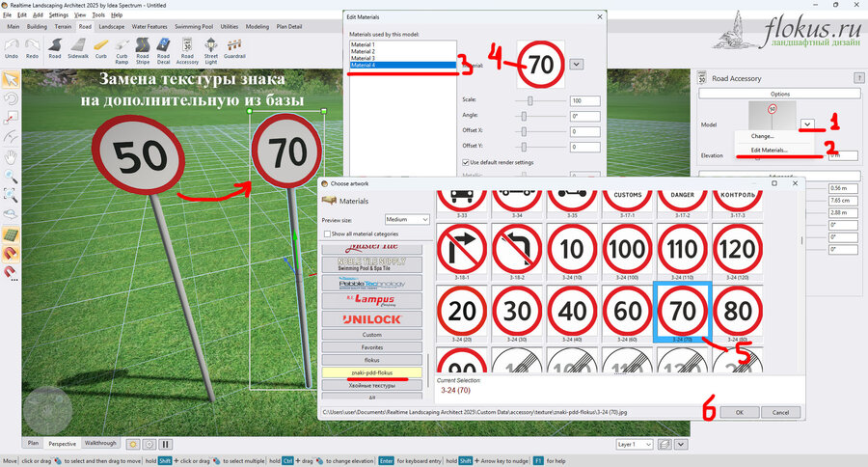Select the Curb tool

tap(100, 48)
